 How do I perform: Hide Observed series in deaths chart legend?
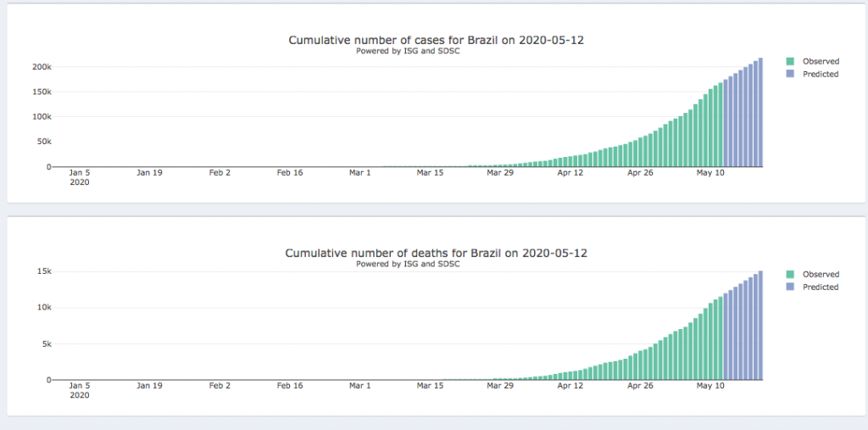(x=820, y=275)
